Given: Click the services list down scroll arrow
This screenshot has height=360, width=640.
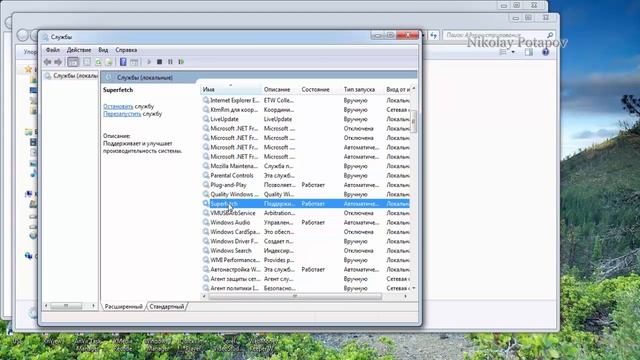Looking at the screenshot, I should (x=413, y=288).
